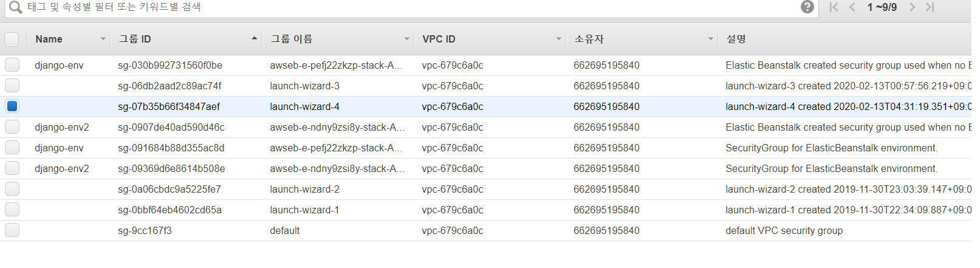Viewport: 980px width, 268px height.
Task: Click the launch-wizard-2 group name
Action: [304, 189]
